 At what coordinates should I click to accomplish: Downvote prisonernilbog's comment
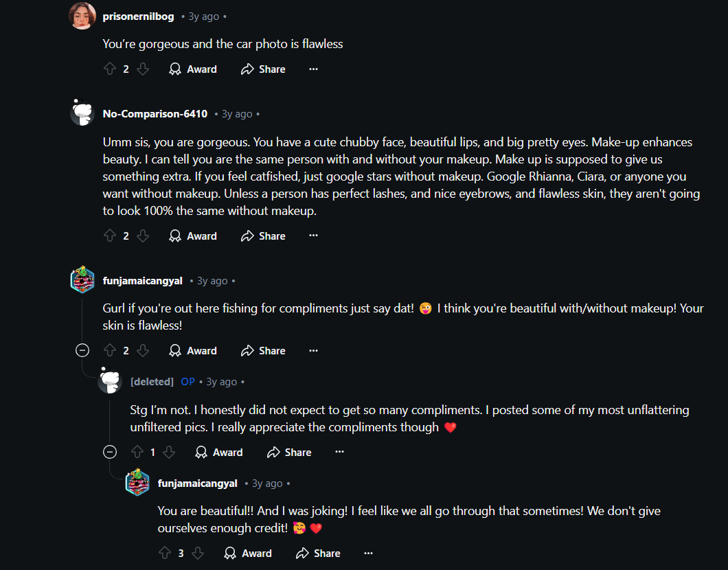pos(143,69)
